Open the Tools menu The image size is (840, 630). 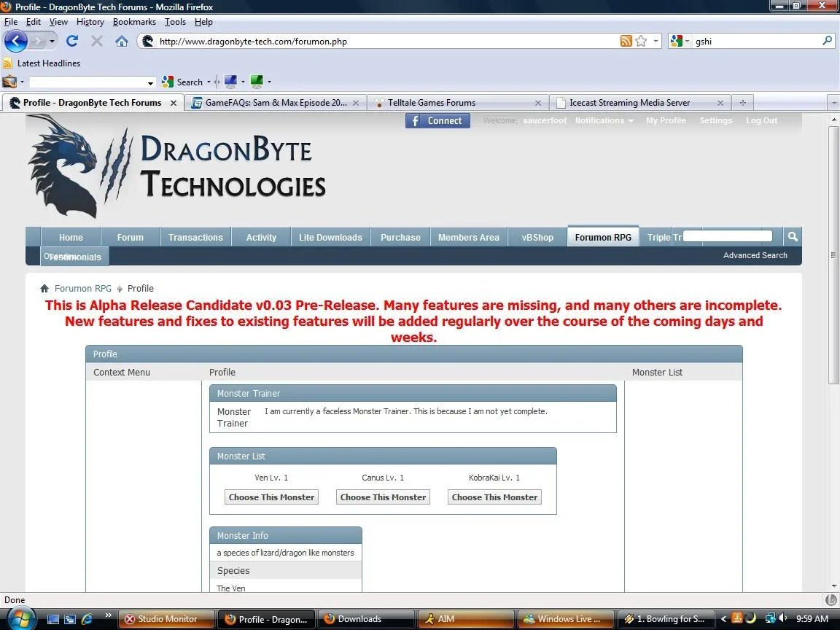tap(175, 22)
